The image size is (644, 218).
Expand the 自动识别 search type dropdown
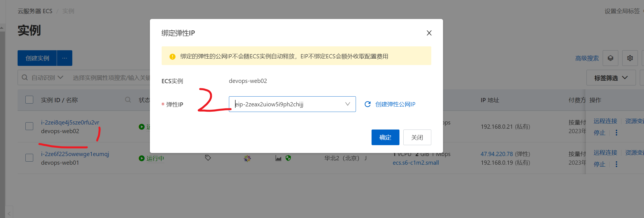tap(47, 78)
